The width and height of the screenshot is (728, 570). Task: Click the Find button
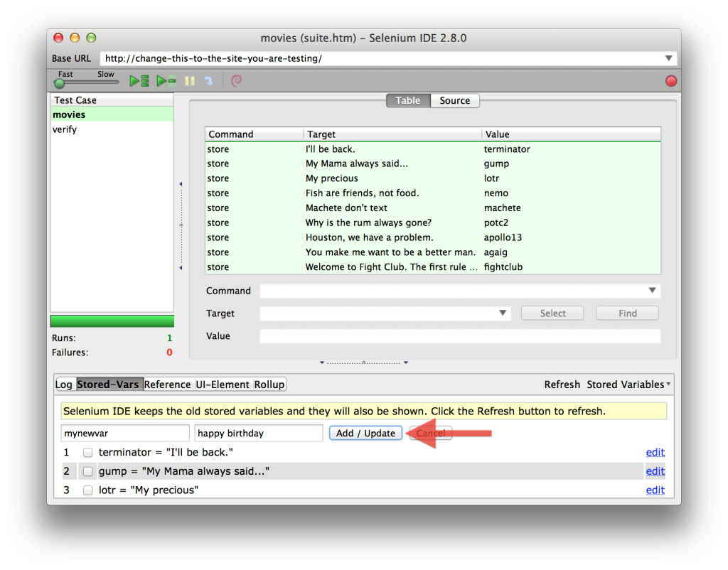pos(627,313)
